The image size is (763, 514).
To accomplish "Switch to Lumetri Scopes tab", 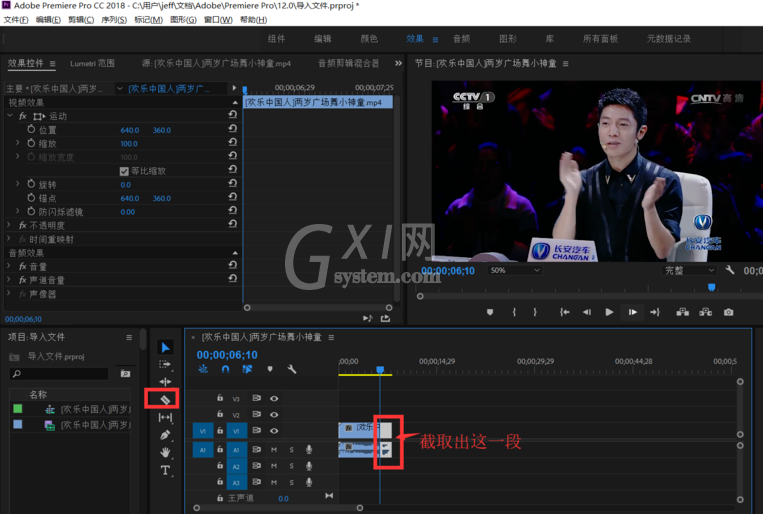I will [92, 63].
